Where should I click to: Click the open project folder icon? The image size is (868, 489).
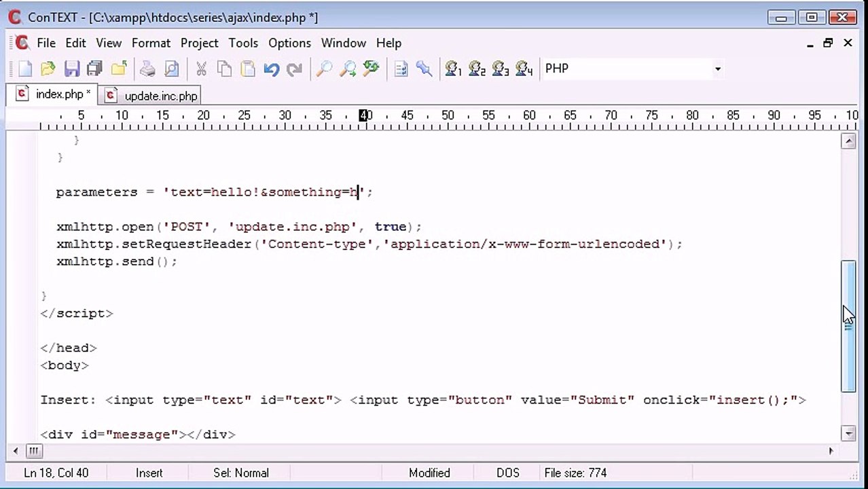pyautogui.click(x=119, y=69)
